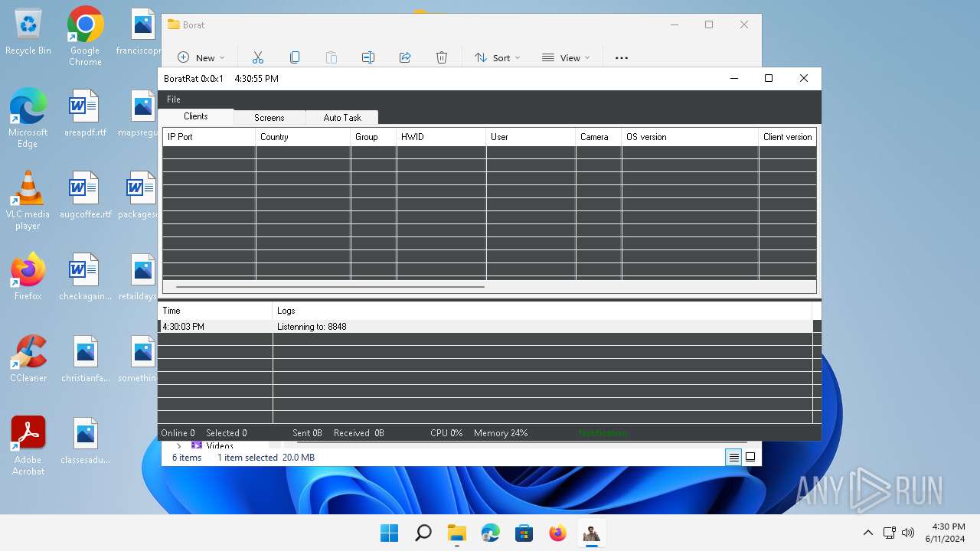Switch Explorer to details view icon
The height and width of the screenshot is (551, 980).
[x=733, y=458]
